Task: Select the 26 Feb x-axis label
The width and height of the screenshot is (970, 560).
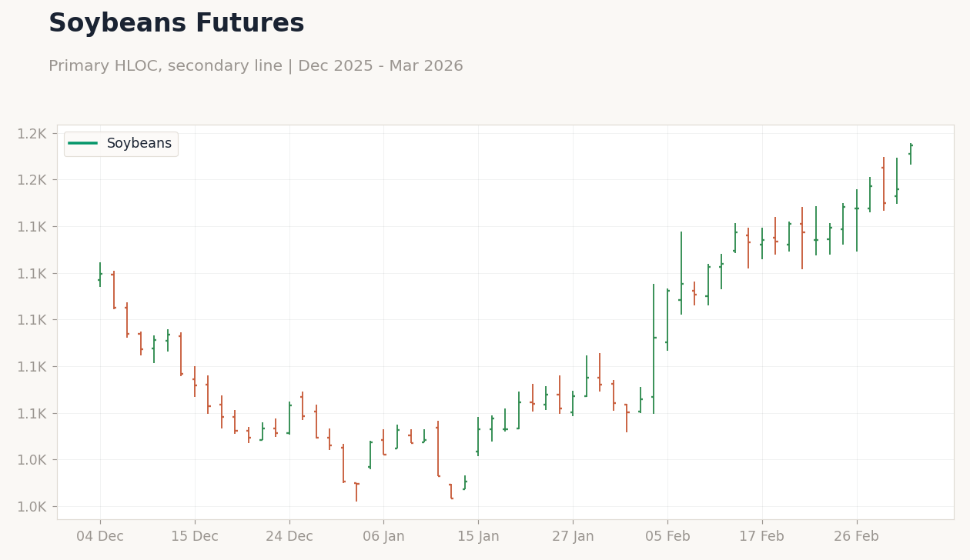Action: (857, 537)
